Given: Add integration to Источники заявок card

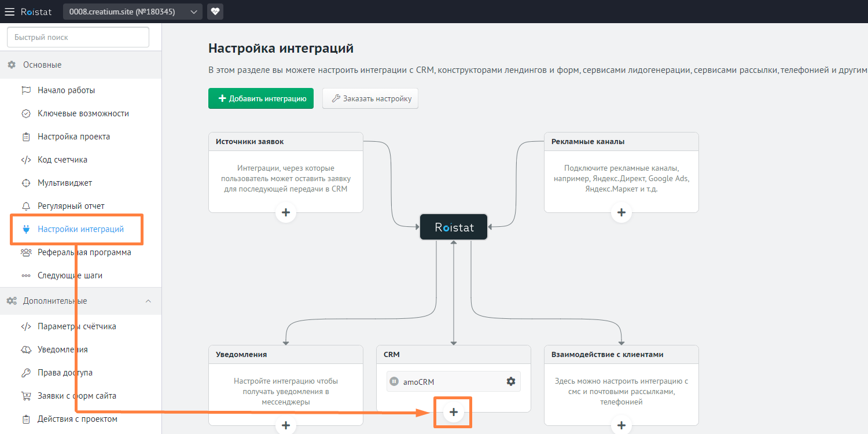Looking at the screenshot, I should coord(286,213).
